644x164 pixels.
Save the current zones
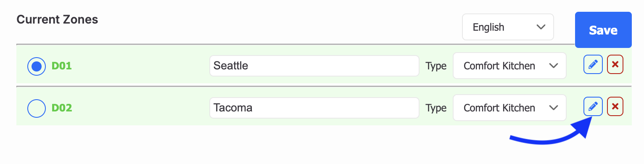click(603, 30)
